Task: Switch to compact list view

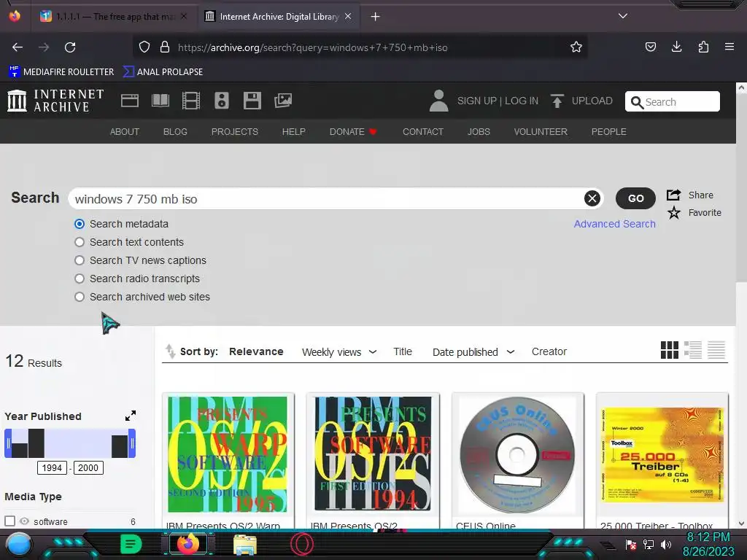Action: (x=716, y=350)
